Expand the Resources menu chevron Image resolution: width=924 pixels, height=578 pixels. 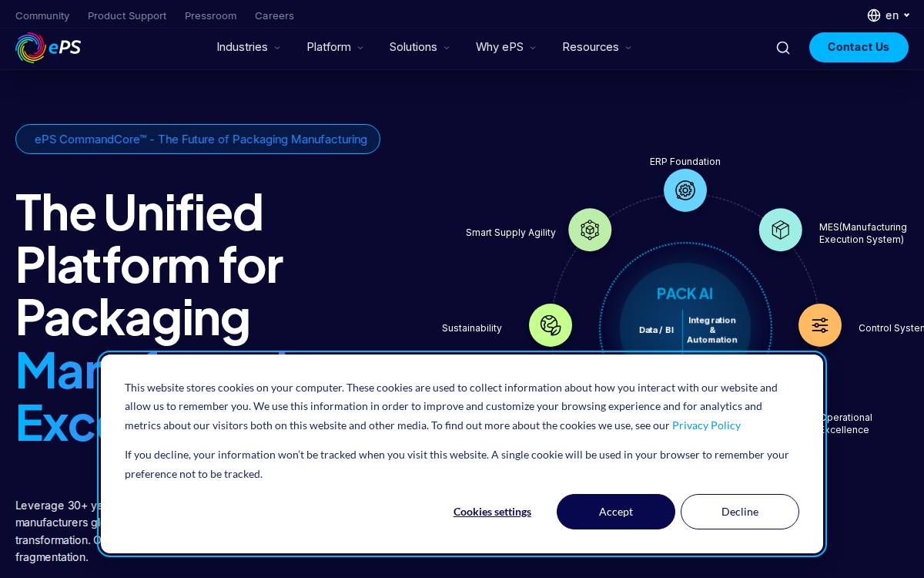pos(628,48)
